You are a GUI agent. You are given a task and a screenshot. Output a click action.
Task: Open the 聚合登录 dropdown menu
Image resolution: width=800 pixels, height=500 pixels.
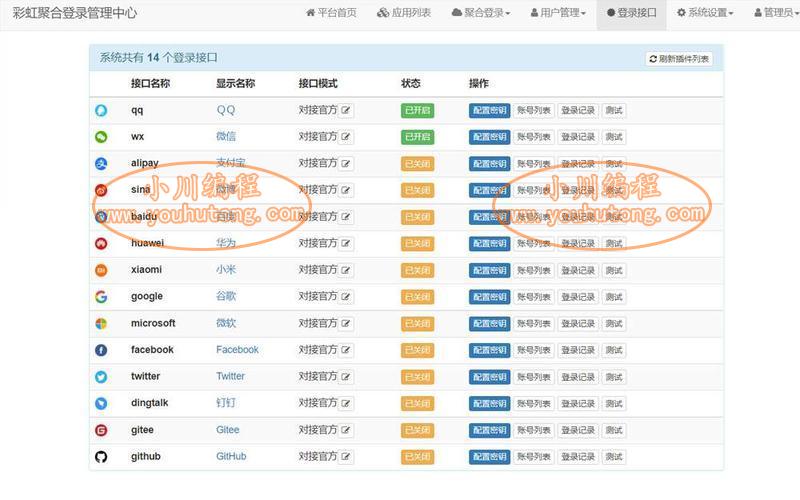pos(481,13)
